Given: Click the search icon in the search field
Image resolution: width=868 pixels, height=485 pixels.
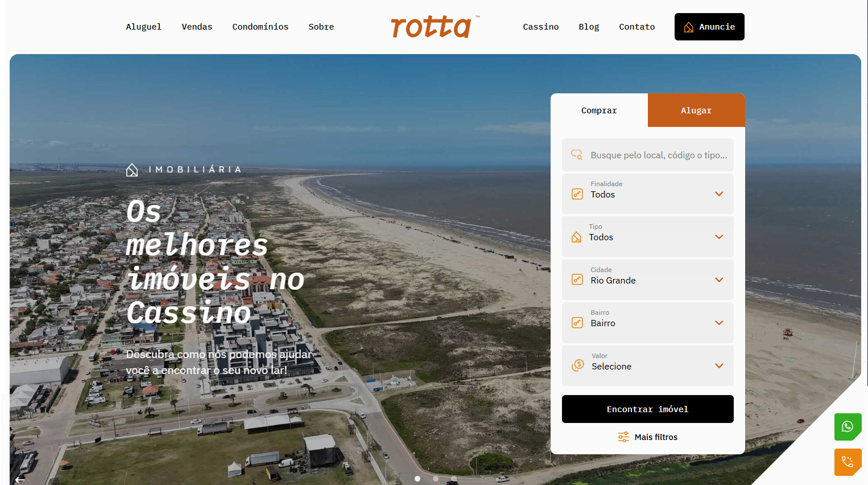Looking at the screenshot, I should click(577, 155).
